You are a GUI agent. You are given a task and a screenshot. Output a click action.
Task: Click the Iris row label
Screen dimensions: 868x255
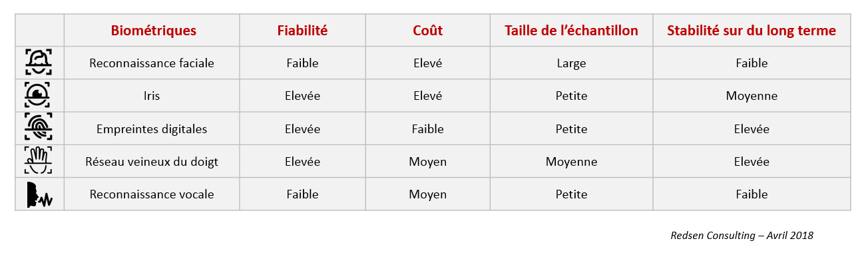tap(152, 96)
